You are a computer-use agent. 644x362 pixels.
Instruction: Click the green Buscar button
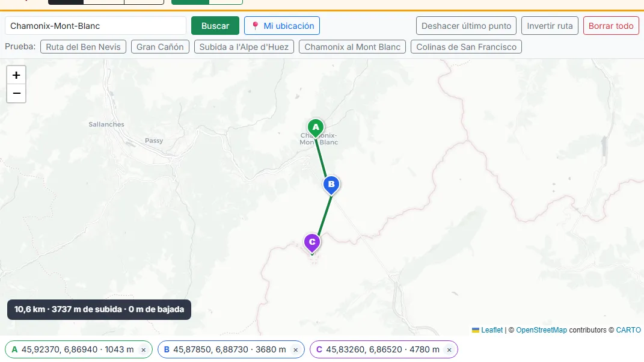[x=215, y=26]
